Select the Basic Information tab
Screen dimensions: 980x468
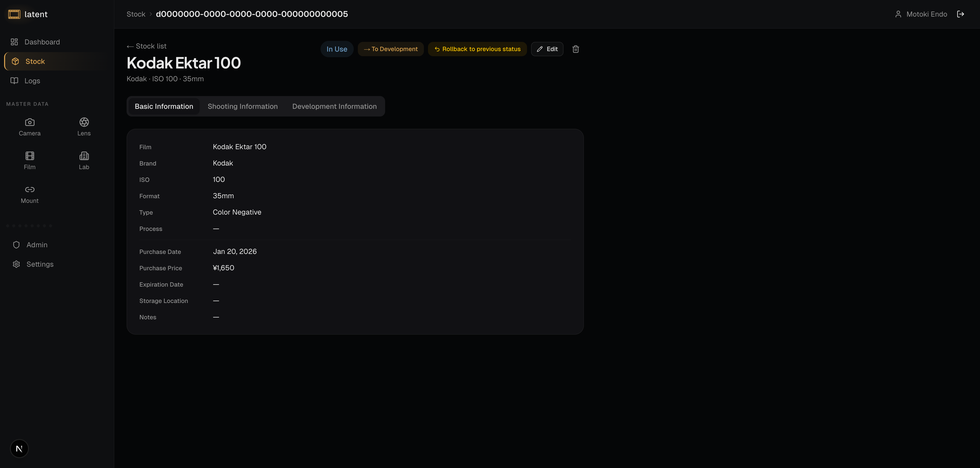coord(164,106)
